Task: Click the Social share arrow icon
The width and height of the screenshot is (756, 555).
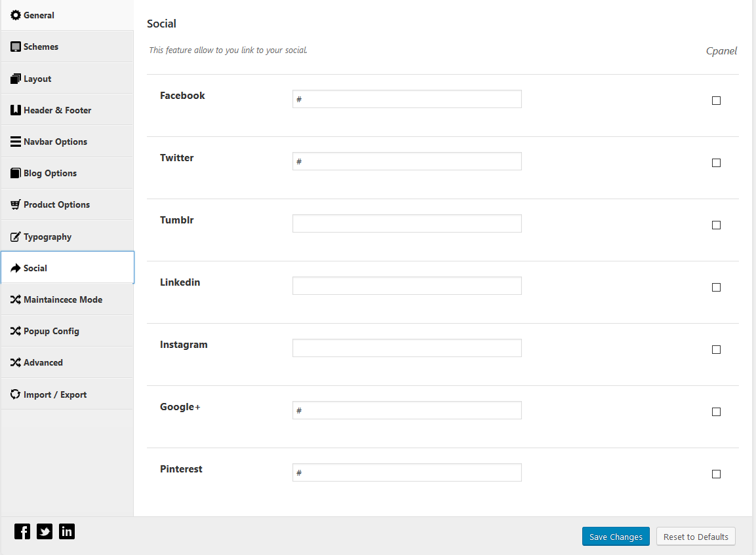Action: click(16, 268)
